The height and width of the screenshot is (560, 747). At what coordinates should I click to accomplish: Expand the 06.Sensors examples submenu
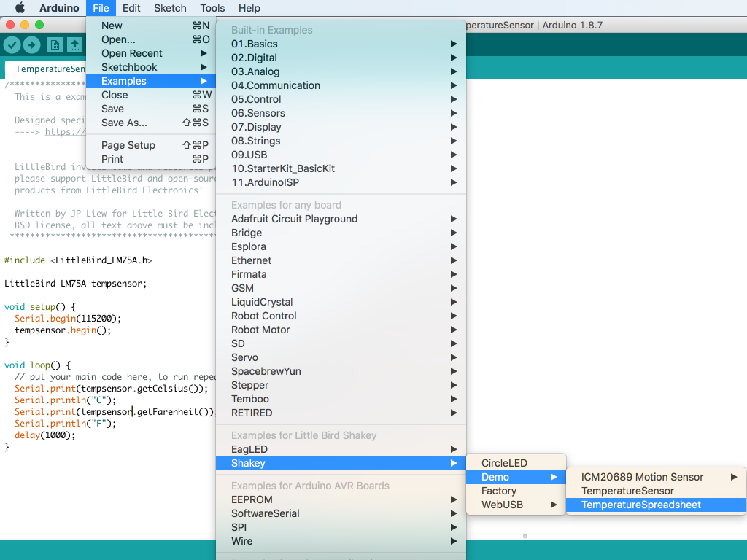coord(341,113)
